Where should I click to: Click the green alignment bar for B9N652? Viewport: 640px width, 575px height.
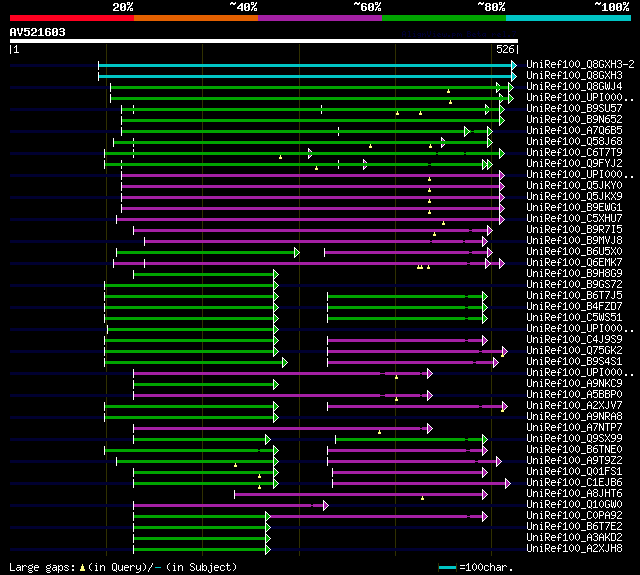(313, 120)
